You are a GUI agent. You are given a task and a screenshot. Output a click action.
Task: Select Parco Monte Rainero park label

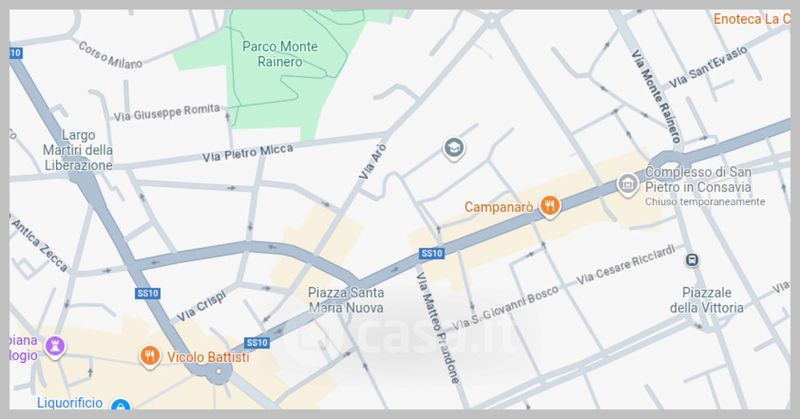280,54
